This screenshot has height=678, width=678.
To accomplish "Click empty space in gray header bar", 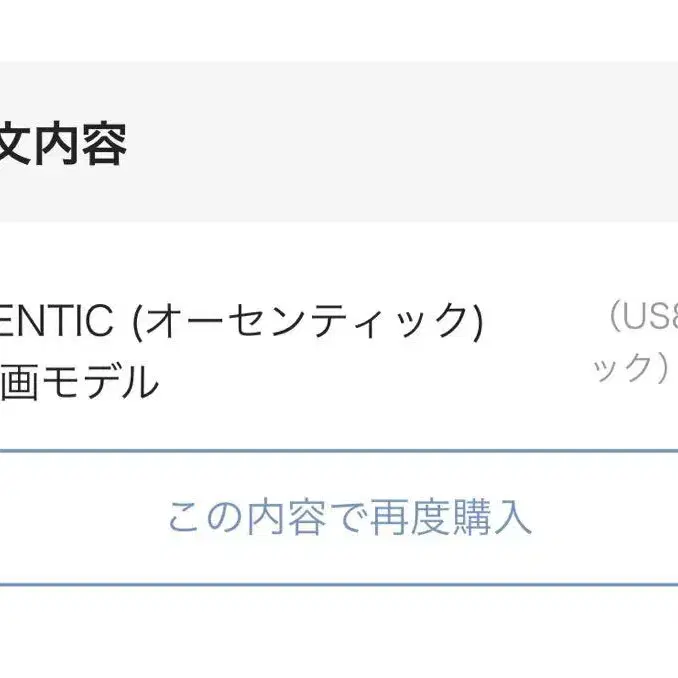I will (400, 145).
